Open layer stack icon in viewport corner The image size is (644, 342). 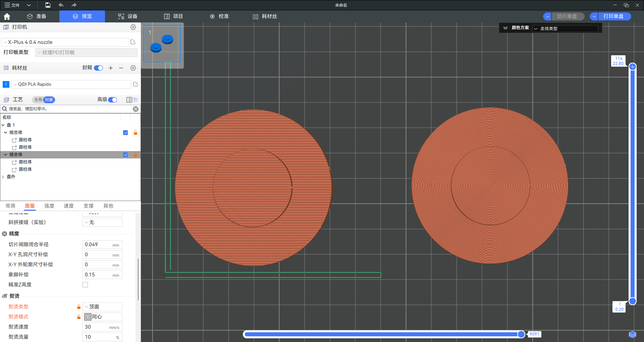pos(632,334)
